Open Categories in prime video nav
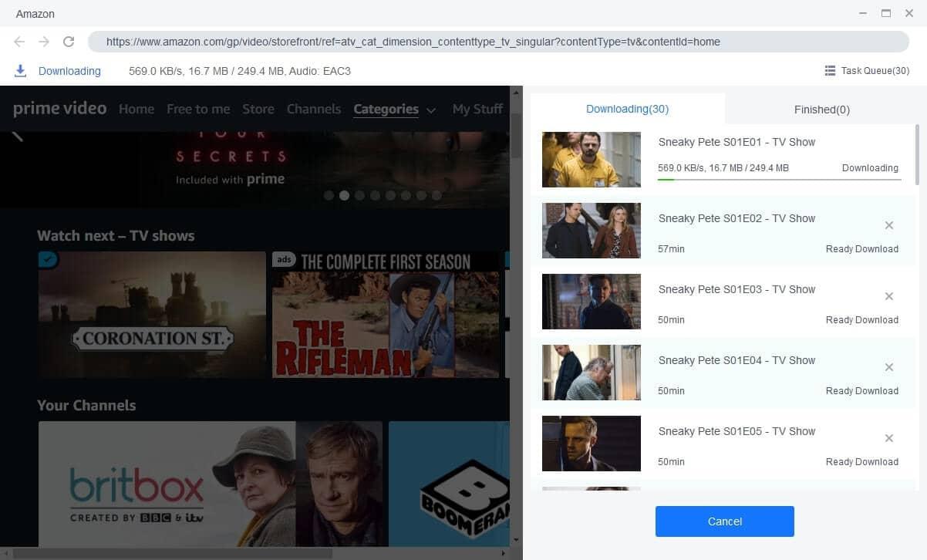 [386, 109]
